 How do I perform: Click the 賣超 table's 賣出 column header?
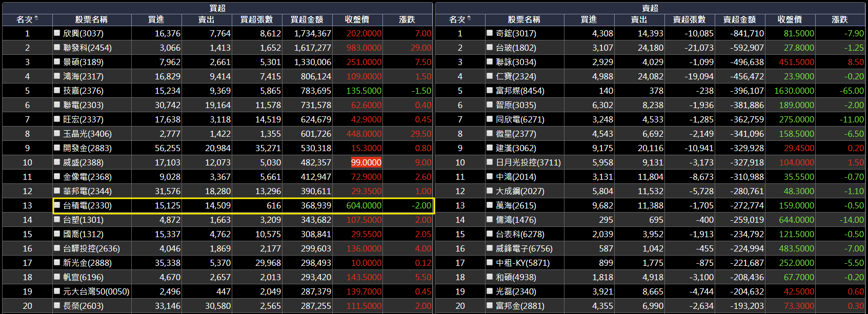pos(639,19)
